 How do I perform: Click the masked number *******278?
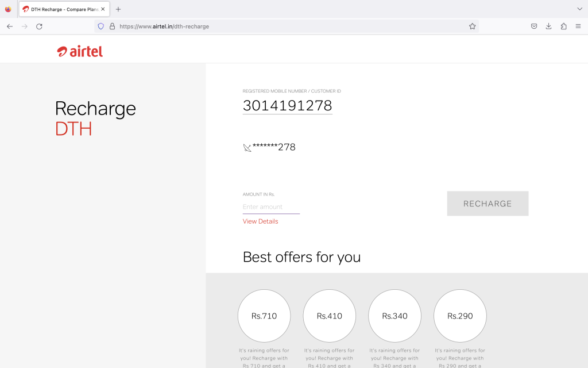click(274, 147)
